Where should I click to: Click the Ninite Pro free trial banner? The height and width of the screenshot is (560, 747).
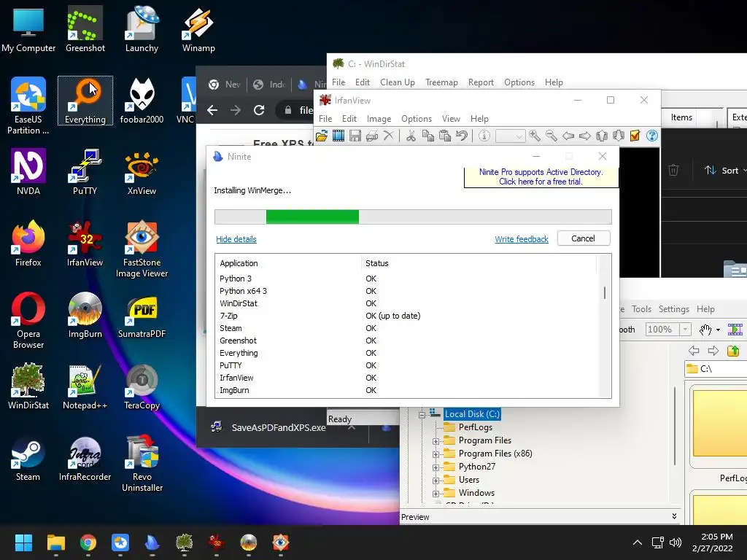pos(541,176)
